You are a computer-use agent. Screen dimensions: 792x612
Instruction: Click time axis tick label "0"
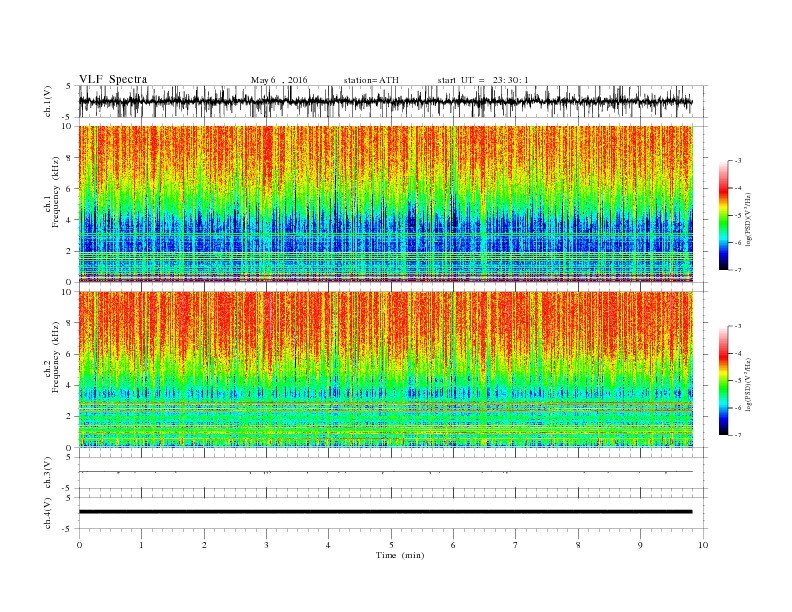pyautogui.click(x=79, y=545)
